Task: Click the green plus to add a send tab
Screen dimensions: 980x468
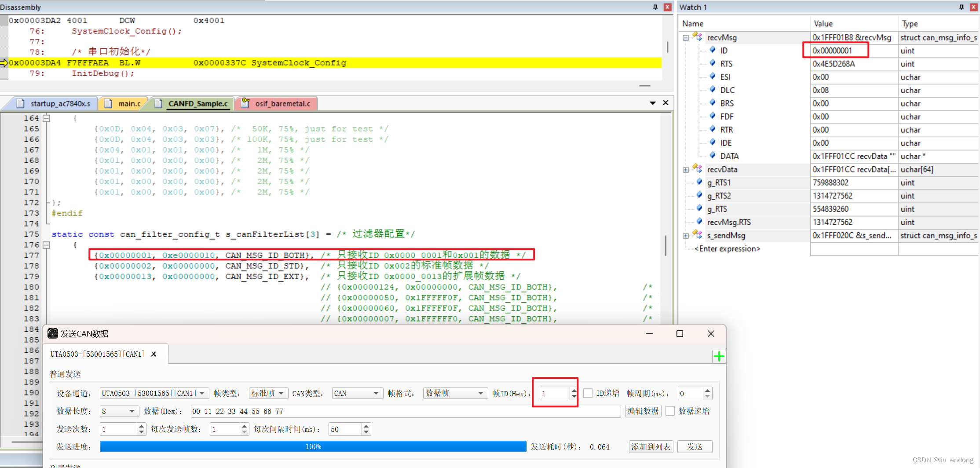Action: tap(719, 356)
